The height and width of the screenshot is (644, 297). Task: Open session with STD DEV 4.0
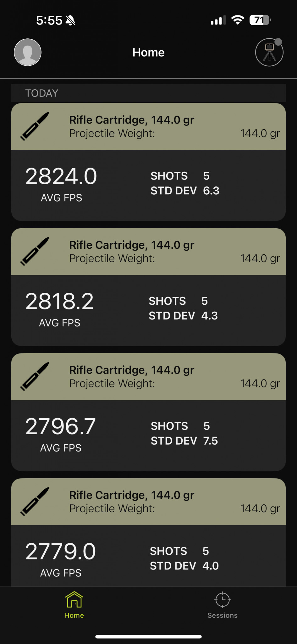[148, 532]
